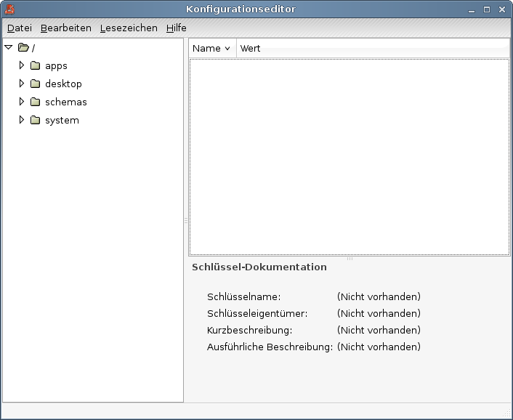
Task: Minimize the Konfigurationseditor window
Action: pos(472,10)
